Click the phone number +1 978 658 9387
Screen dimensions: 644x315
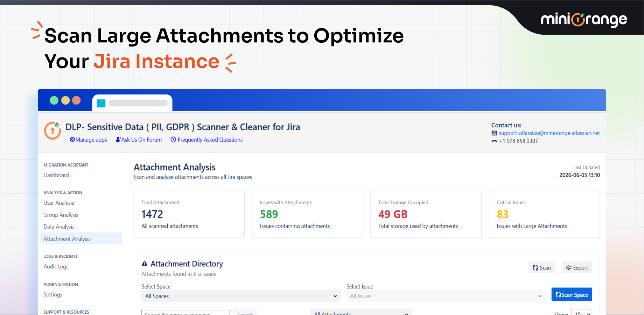[x=518, y=141]
